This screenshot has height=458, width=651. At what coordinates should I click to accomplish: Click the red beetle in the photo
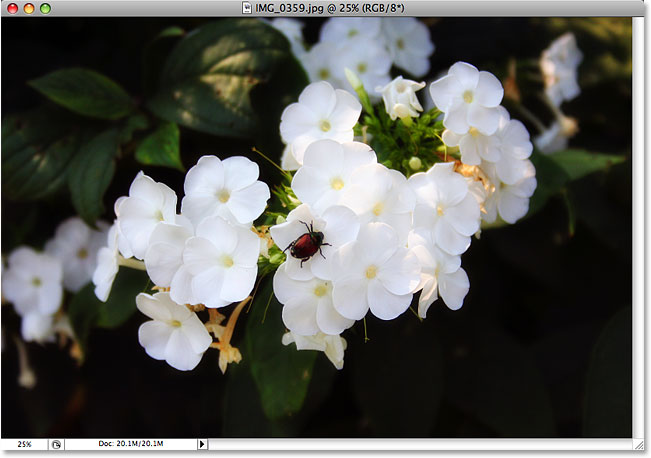coord(306,244)
